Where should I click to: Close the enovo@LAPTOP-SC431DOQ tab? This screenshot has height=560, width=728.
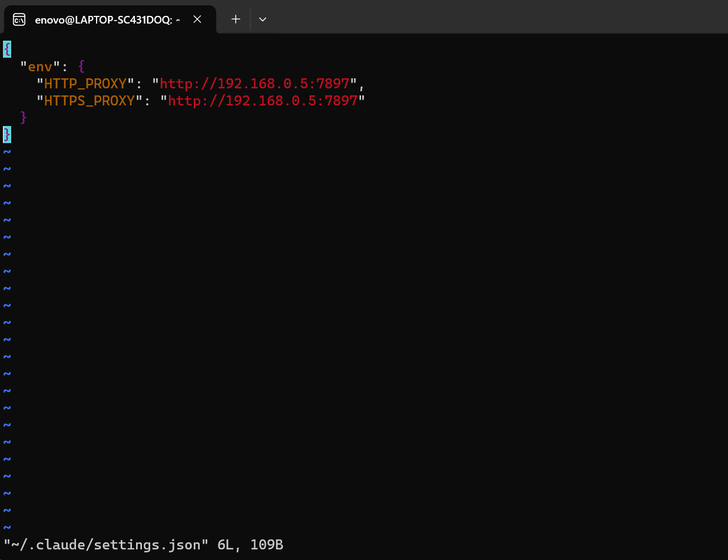point(197,19)
